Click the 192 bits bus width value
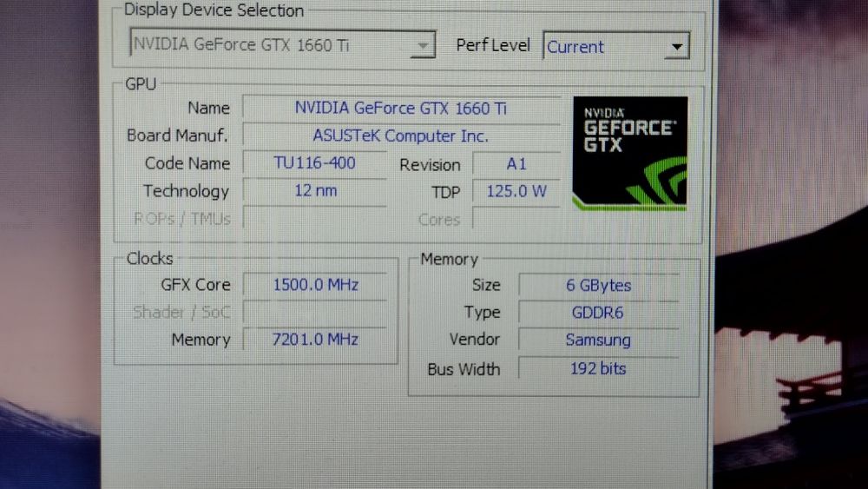Viewport: 868px width, 489px height. (x=598, y=369)
